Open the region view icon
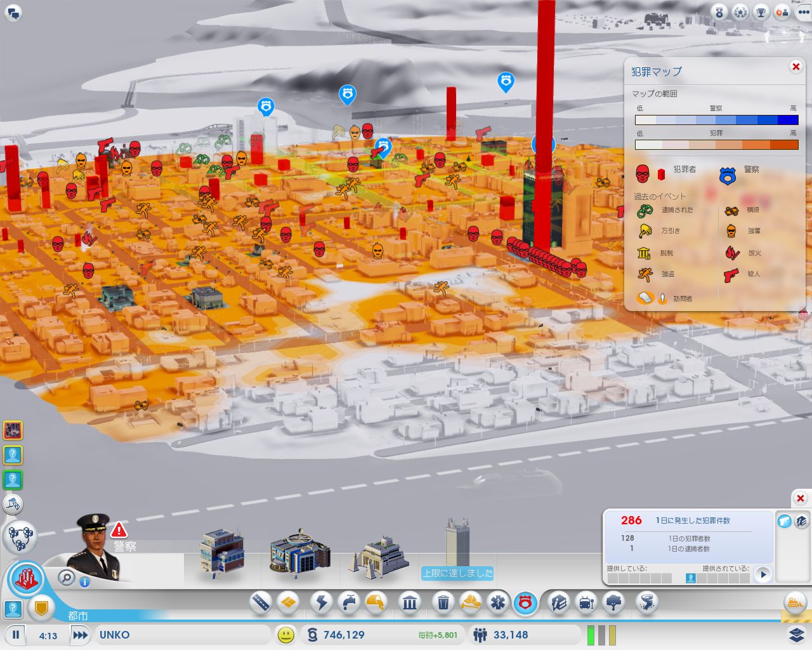 click(x=21, y=537)
